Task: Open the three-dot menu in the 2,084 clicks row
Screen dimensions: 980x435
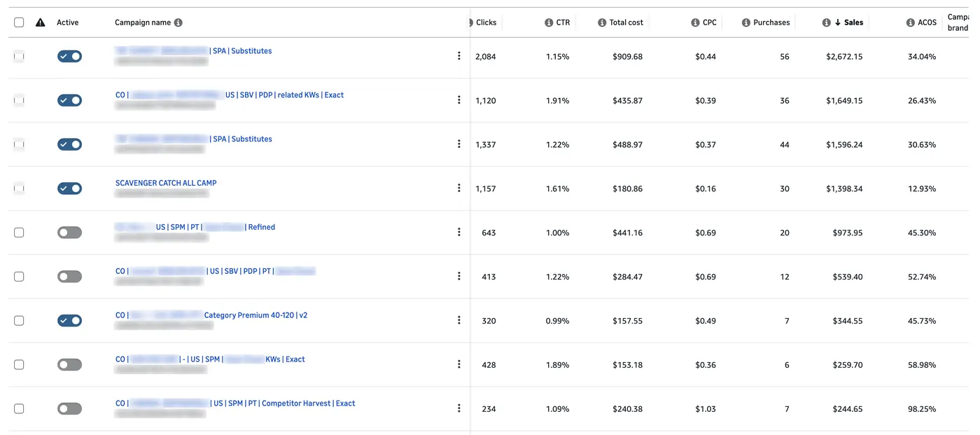Action: [x=459, y=55]
